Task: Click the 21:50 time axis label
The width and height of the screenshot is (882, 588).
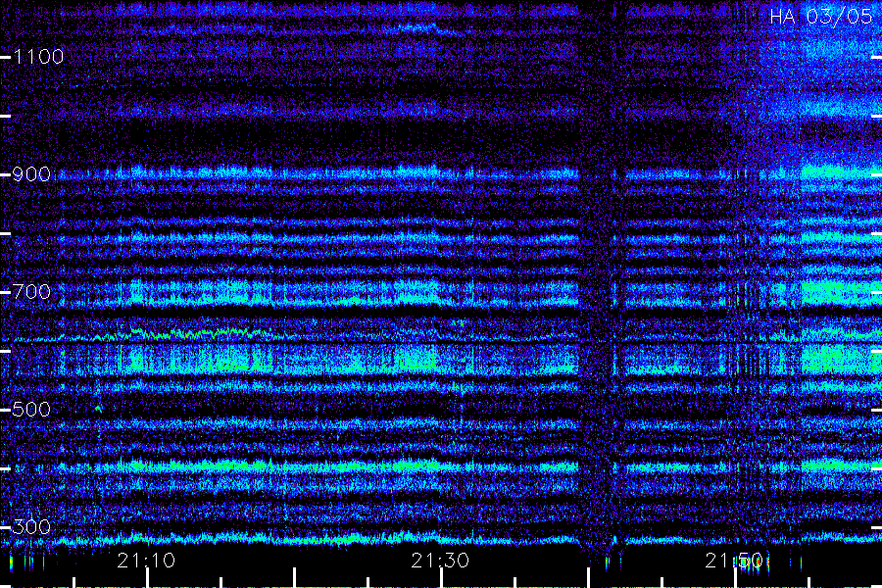Action: point(734,561)
